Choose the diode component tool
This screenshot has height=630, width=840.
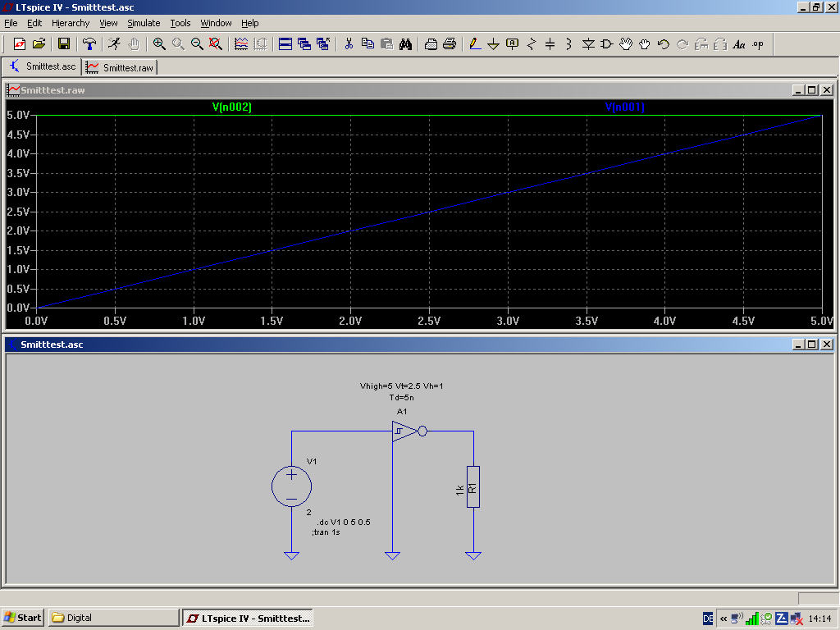pos(588,44)
